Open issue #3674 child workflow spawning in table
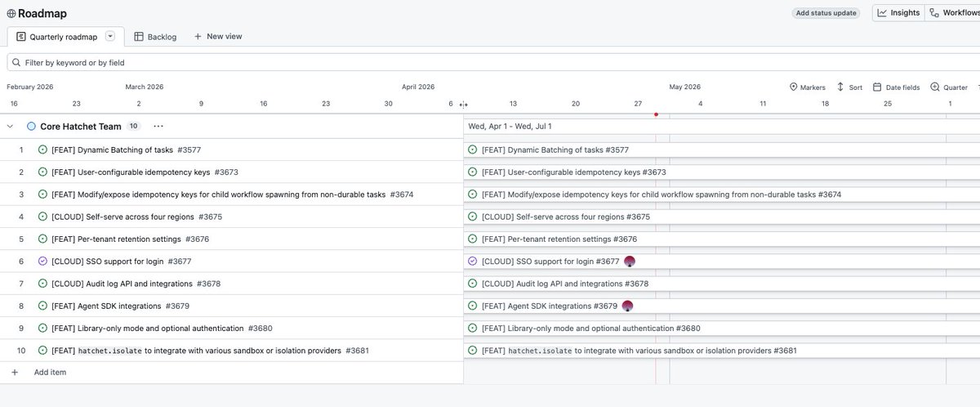 click(232, 195)
